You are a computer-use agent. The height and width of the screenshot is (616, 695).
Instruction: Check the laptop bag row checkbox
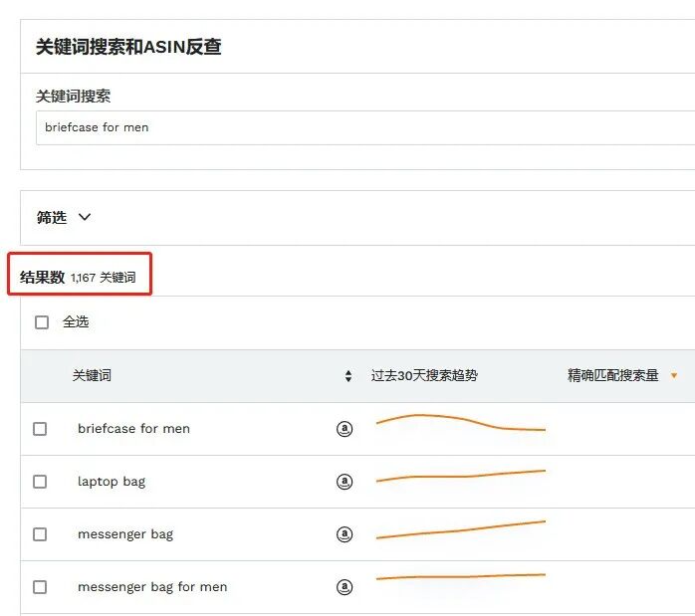40,482
